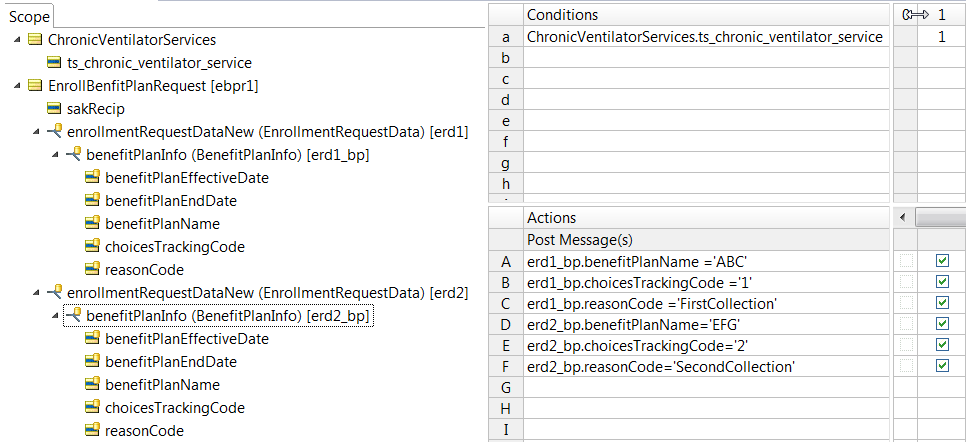The image size is (966, 442).
Task: Click the rule column arrow icon
Action: pos(916,15)
